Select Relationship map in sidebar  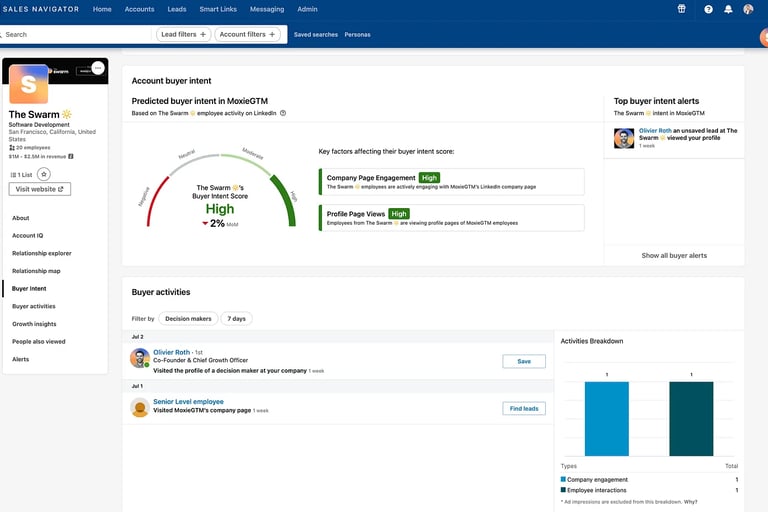(x=36, y=271)
